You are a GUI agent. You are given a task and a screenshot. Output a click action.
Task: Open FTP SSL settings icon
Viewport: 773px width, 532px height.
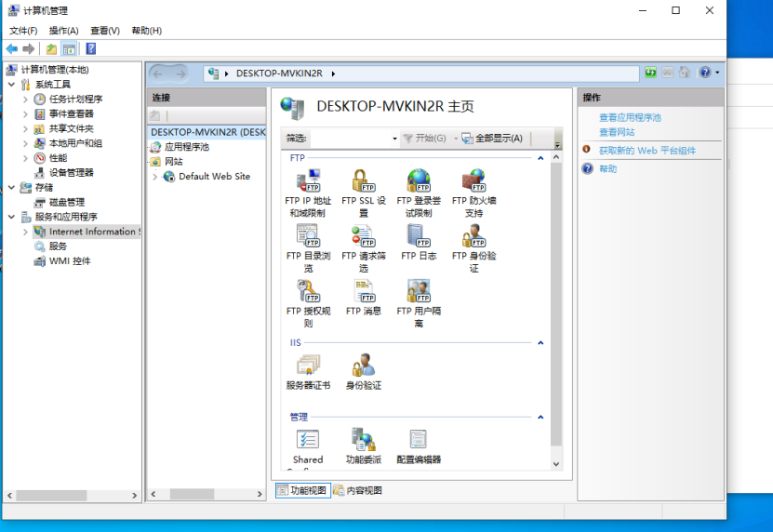(364, 193)
